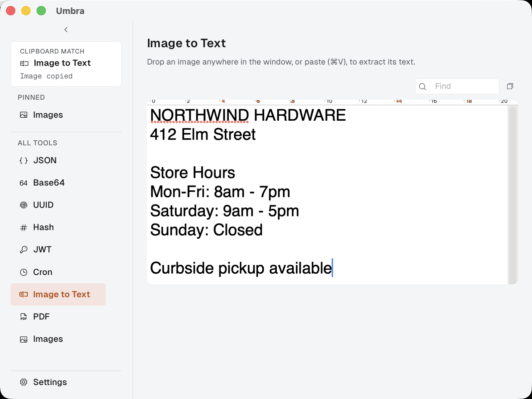Collapse the sidebar with the back chevron
The image size is (532, 399).
[x=66, y=30]
